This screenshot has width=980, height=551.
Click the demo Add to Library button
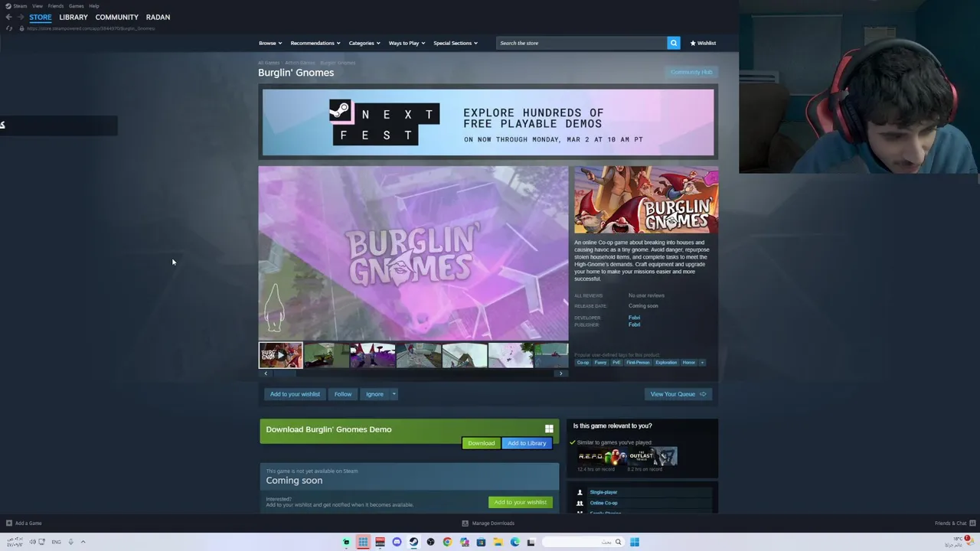click(x=527, y=443)
